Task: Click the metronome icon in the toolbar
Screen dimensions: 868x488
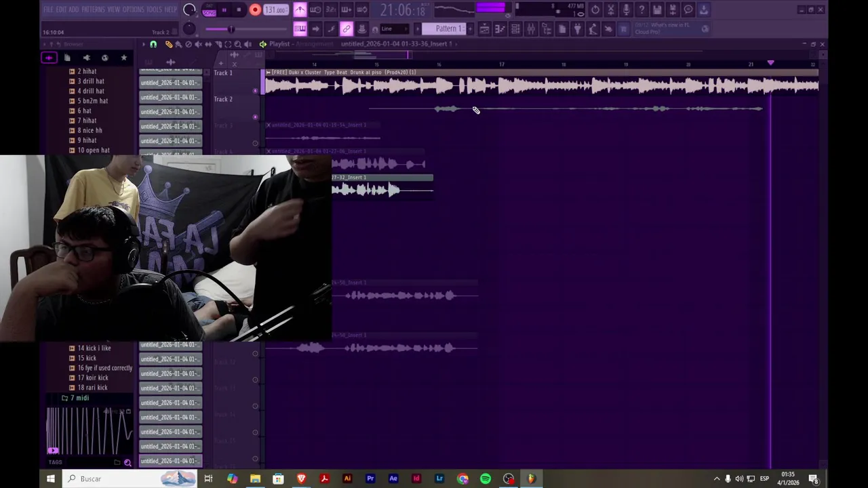Action: pyautogui.click(x=300, y=9)
